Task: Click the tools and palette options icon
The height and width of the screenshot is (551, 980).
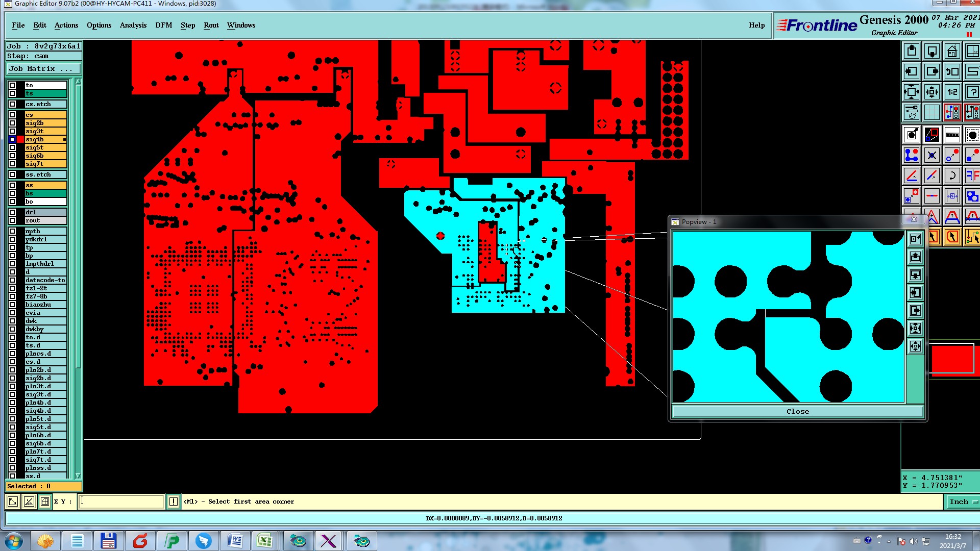Action: (x=912, y=112)
